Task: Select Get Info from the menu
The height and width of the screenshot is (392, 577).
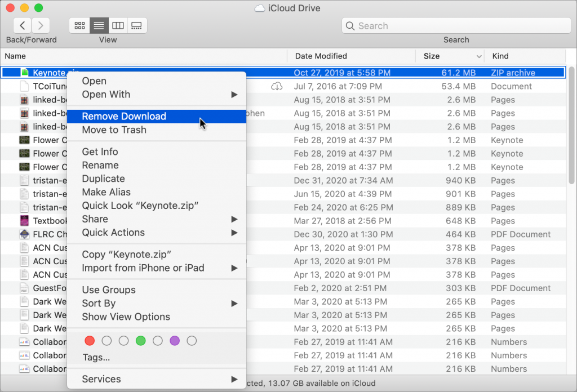Action: coord(157,152)
